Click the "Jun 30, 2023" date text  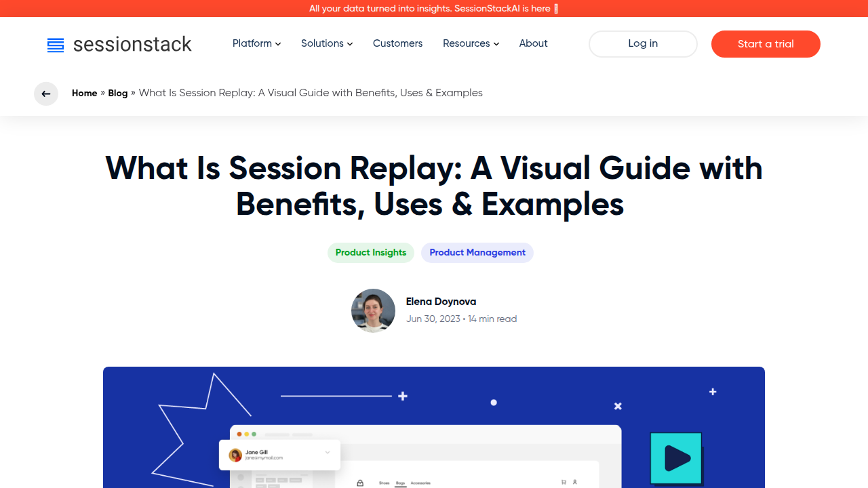click(x=433, y=319)
